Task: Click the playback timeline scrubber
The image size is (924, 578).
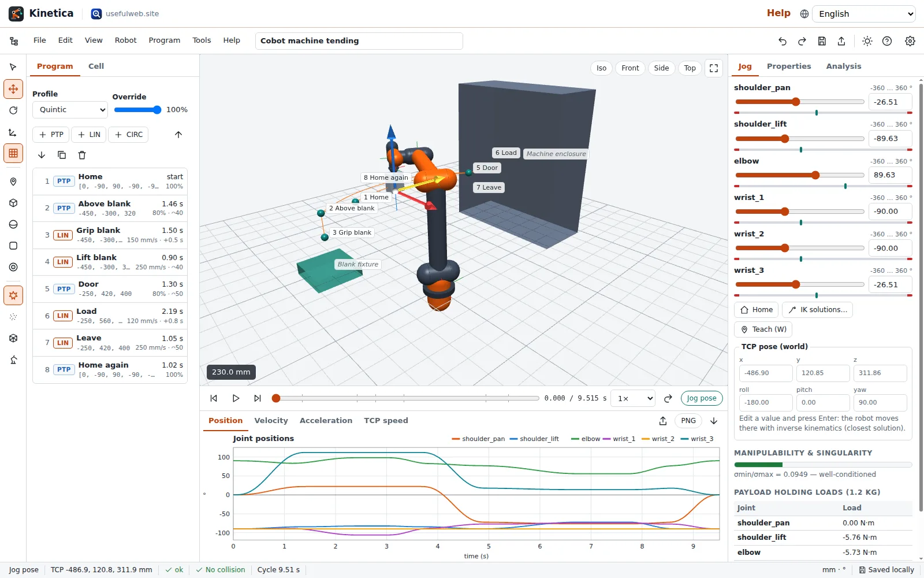Action: (407, 398)
